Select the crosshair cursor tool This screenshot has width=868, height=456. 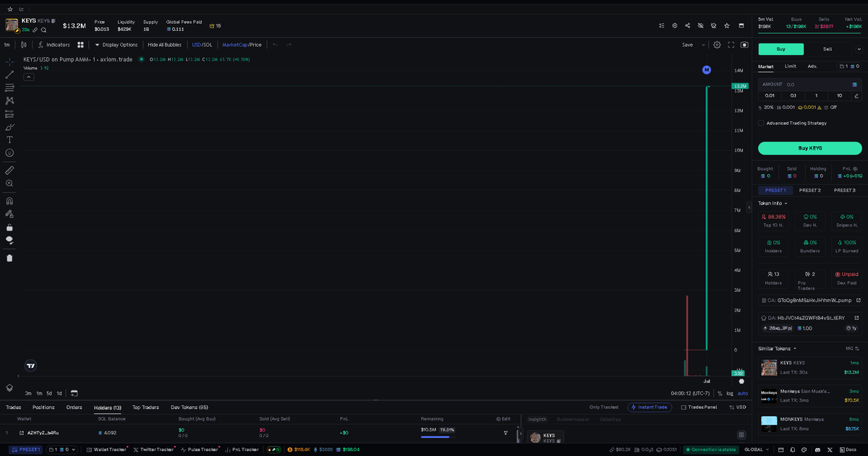(x=9, y=61)
